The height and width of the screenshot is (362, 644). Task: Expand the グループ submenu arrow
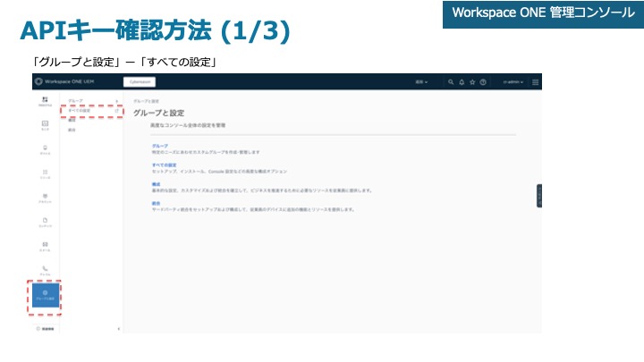pos(116,101)
